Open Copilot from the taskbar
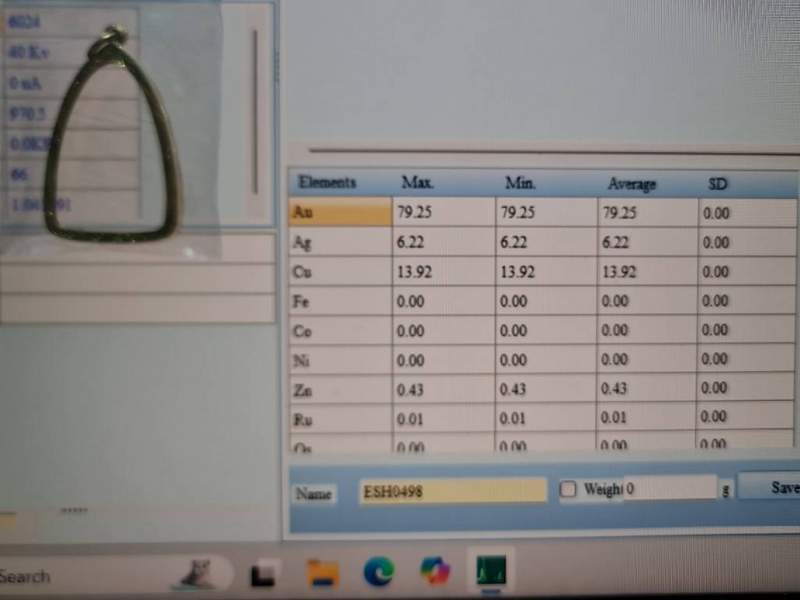Screen dimensions: 800x600 [x=435, y=571]
